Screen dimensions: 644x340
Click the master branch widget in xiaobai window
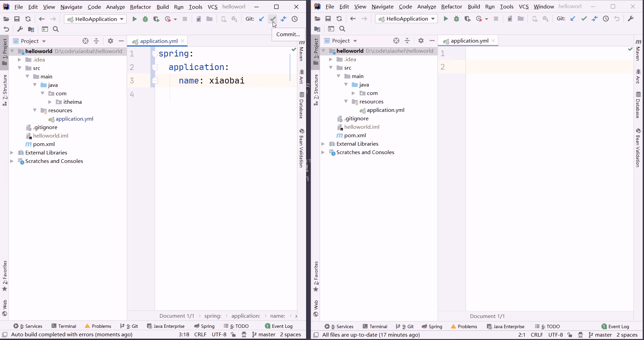264,335
